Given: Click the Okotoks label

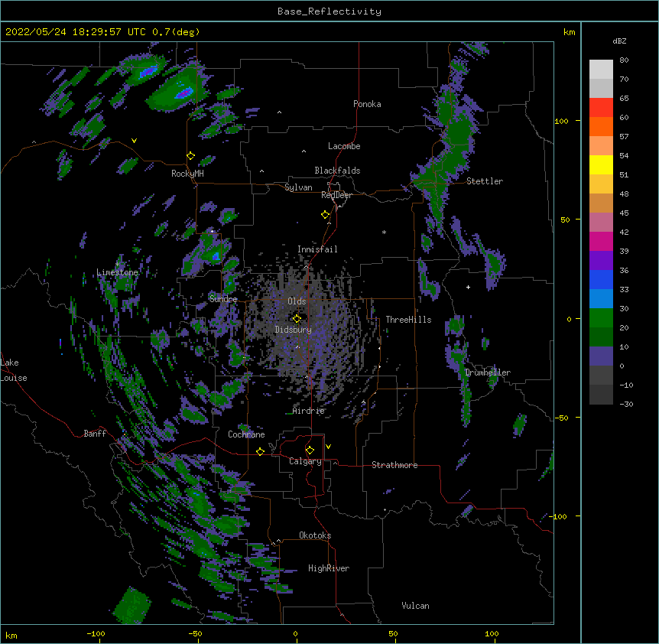Looking at the screenshot, I should tap(315, 535).
